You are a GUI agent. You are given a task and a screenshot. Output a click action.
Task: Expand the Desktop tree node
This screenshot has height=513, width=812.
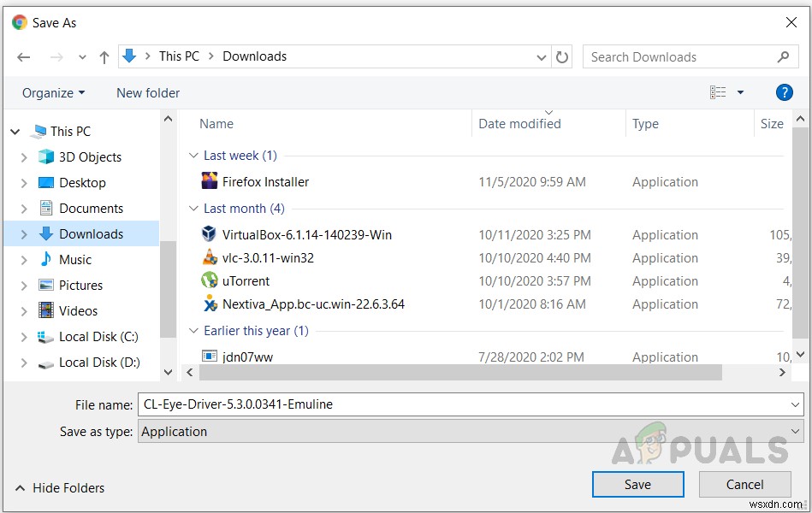(24, 183)
